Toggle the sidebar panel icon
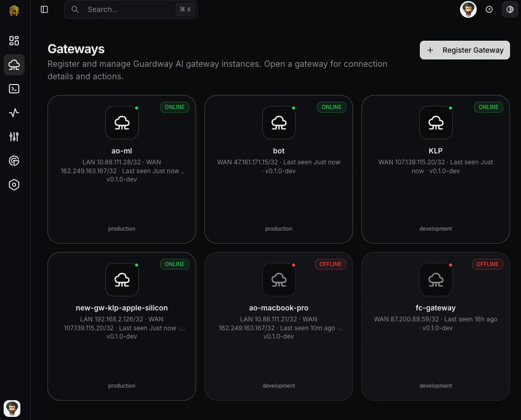 (44, 9)
